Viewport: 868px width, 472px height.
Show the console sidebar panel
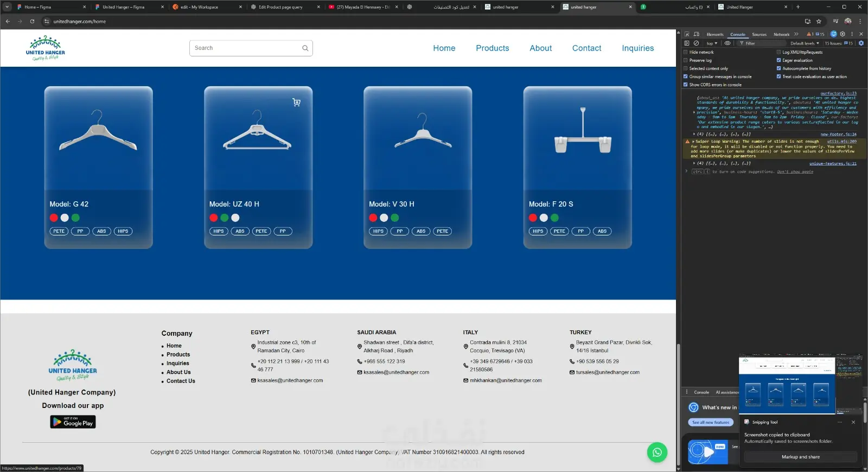(x=687, y=43)
